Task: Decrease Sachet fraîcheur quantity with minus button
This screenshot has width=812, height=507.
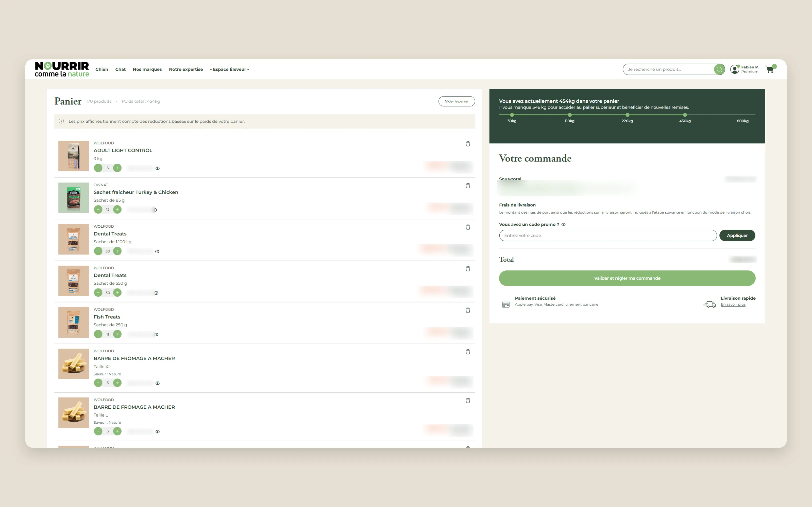Action: coord(98,210)
